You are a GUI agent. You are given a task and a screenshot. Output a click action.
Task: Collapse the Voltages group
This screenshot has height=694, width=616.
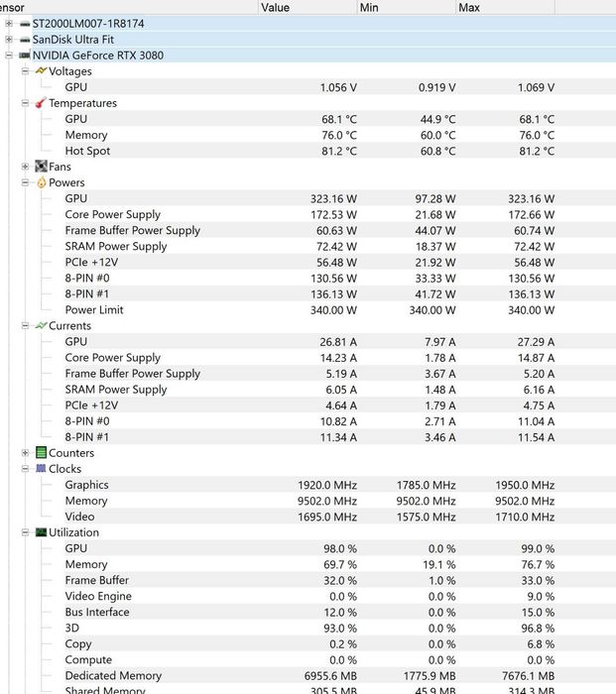click(25, 71)
